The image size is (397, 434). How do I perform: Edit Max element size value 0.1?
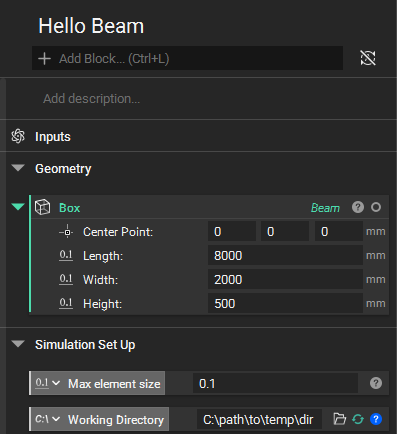275,383
